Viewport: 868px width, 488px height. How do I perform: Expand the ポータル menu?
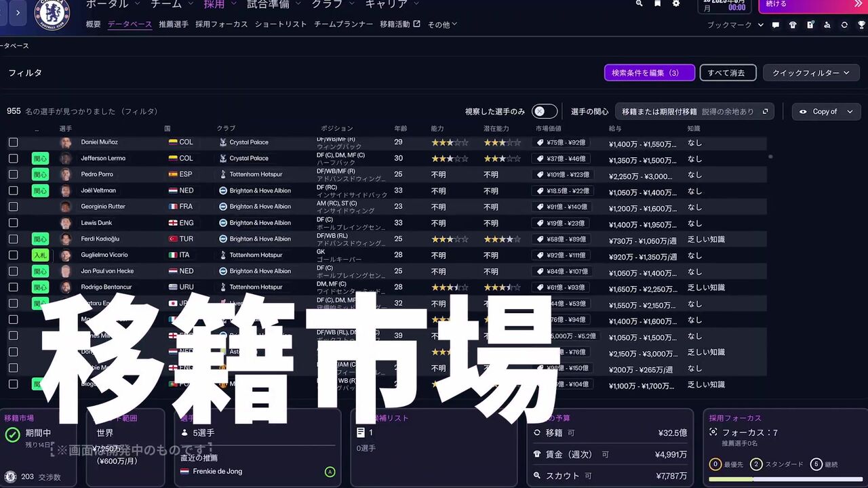[x=112, y=5]
